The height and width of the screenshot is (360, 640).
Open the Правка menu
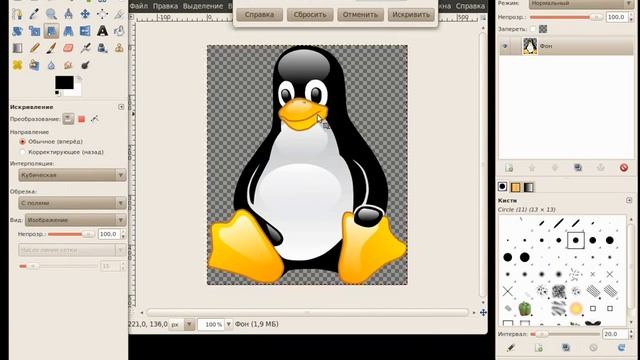click(165, 6)
